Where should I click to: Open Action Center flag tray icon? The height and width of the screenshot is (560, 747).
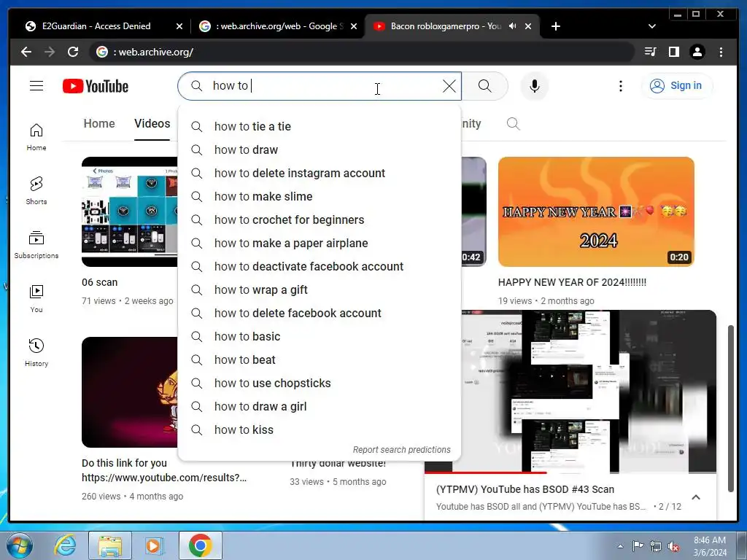(x=638, y=546)
